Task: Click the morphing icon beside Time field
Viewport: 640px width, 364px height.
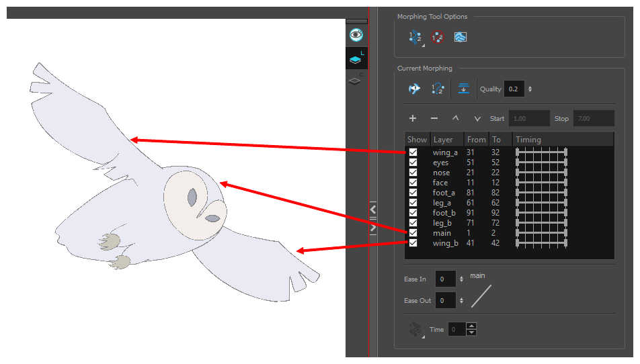Action: click(x=415, y=329)
